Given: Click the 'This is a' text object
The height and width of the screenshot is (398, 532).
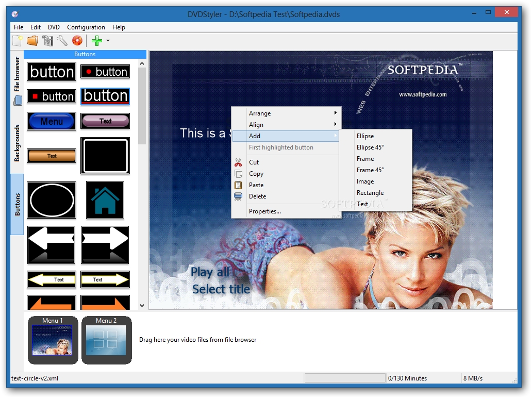Looking at the screenshot, I should coord(205,134).
